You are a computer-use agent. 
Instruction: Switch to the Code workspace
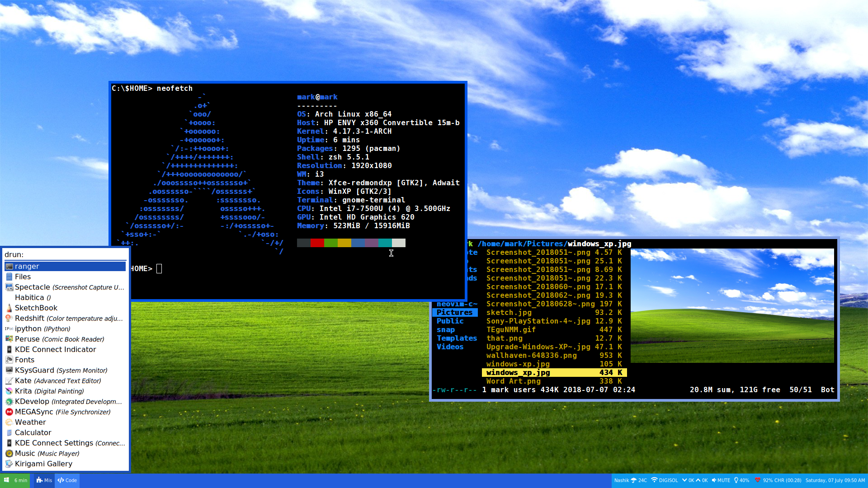click(67, 480)
